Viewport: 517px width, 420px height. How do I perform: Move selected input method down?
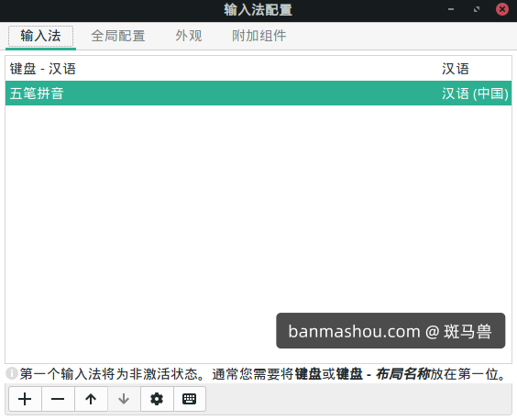[x=124, y=399]
